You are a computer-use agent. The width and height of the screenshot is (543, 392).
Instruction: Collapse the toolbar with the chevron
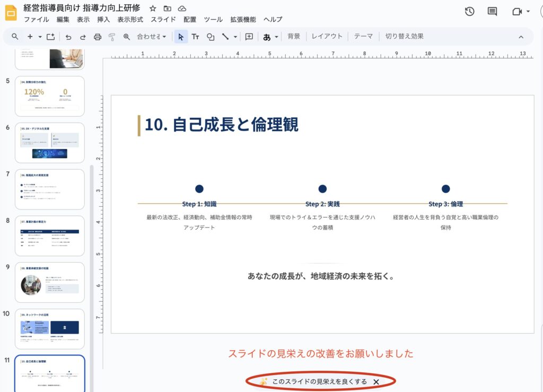[521, 37]
